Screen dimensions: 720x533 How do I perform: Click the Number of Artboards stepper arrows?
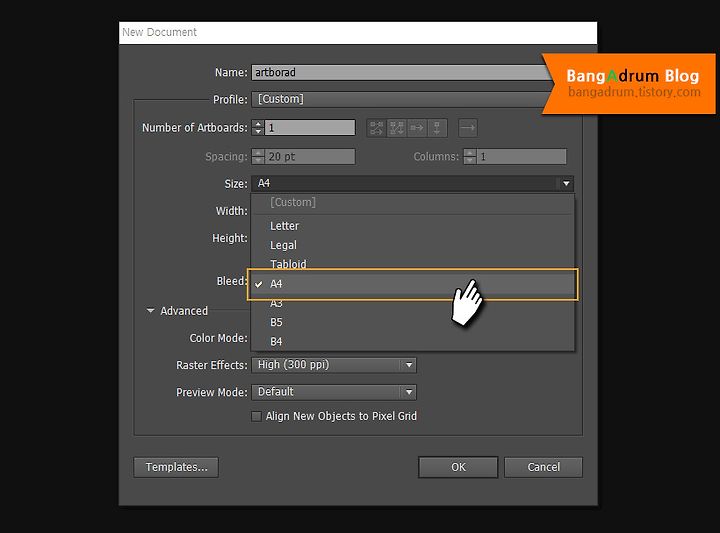click(258, 128)
